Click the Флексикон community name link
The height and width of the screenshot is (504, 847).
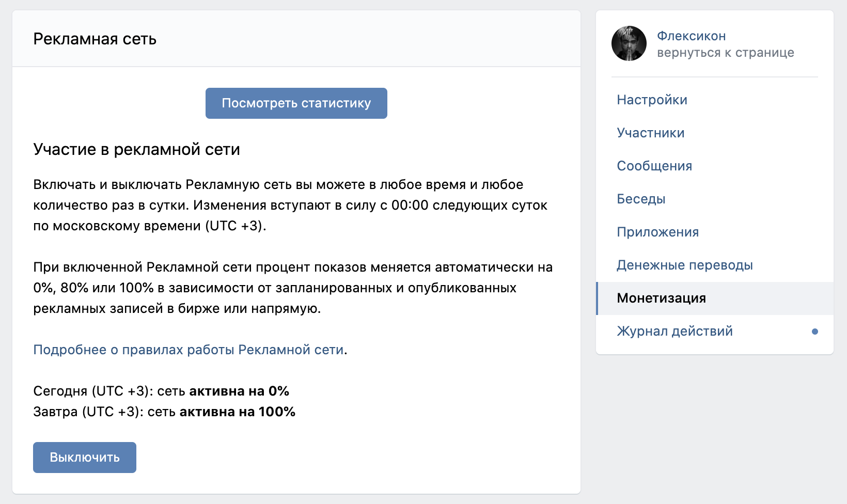tap(692, 36)
